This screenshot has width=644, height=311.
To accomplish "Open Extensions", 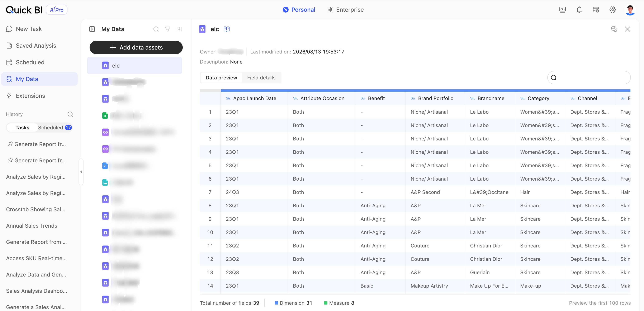I will (39, 96).
